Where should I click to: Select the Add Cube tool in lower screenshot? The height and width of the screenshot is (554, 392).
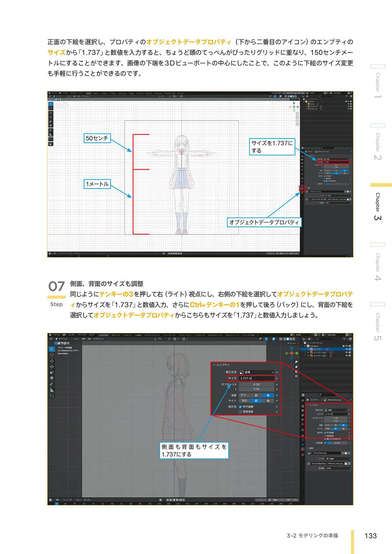52,396
